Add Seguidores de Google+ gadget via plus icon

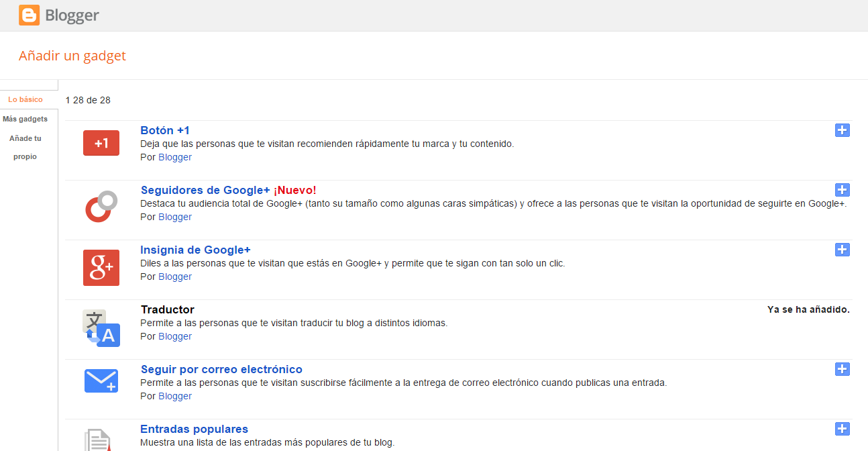pyautogui.click(x=843, y=190)
